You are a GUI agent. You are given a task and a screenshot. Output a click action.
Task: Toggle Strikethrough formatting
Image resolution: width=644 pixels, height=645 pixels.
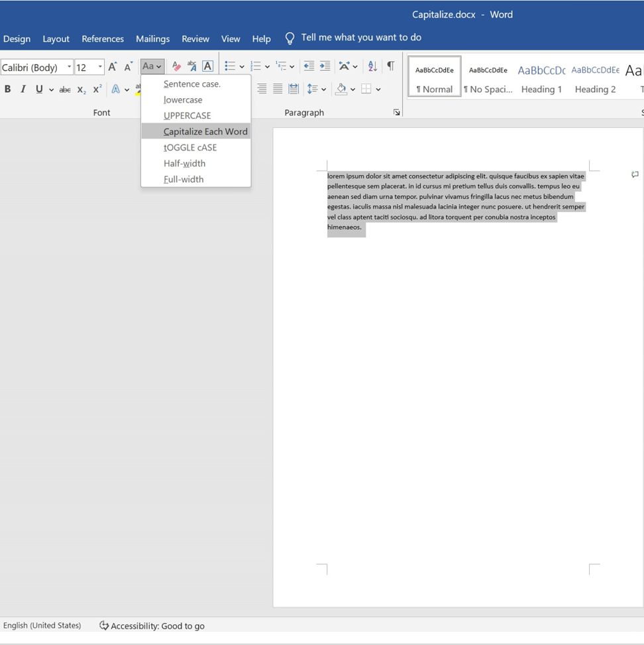[x=65, y=89]
